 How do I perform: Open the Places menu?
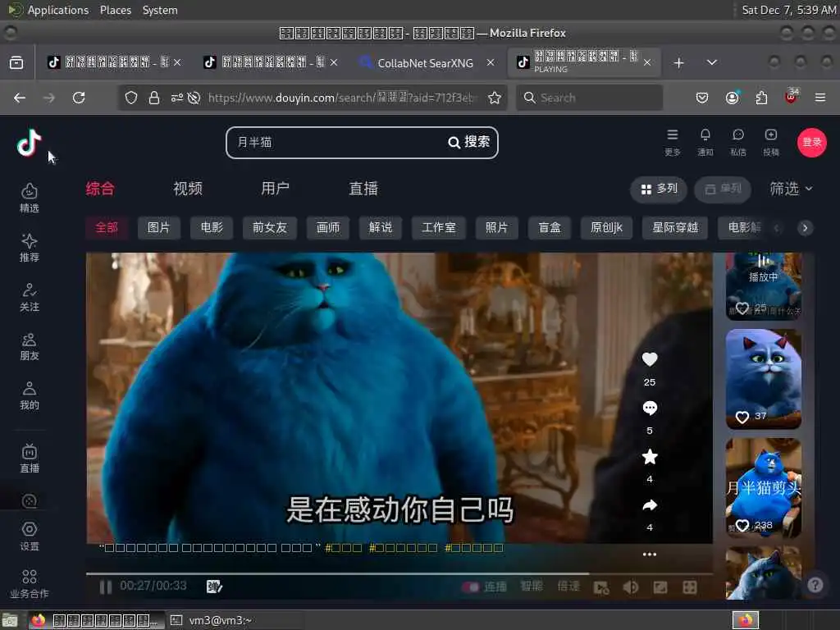click(x=115, y=10)
